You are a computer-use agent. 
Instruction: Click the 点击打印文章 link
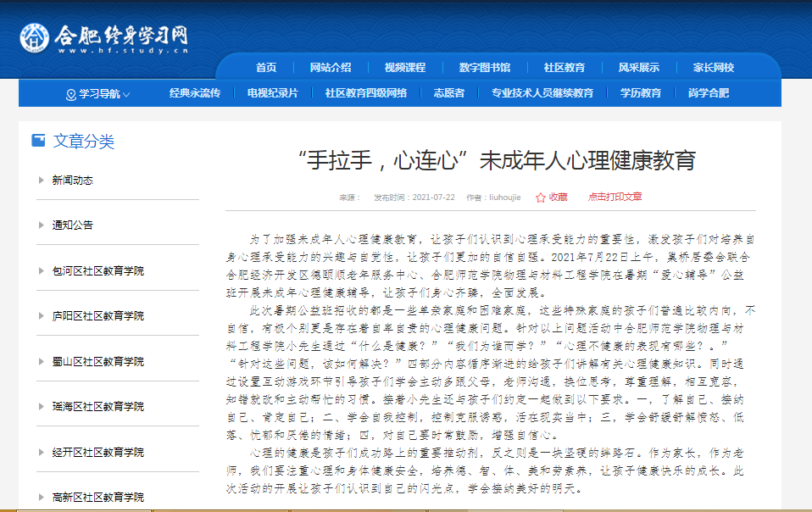615,197
